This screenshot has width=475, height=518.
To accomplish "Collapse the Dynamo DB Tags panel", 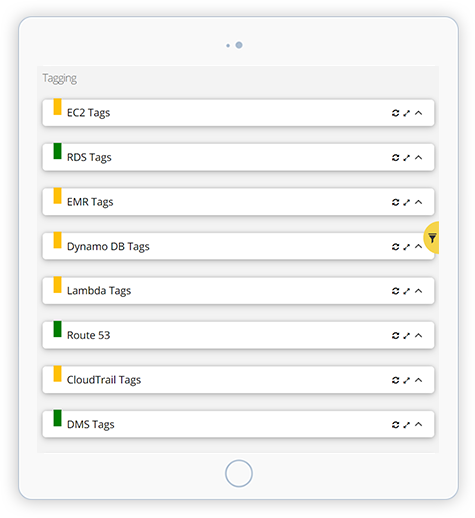I will coord(418,247).
